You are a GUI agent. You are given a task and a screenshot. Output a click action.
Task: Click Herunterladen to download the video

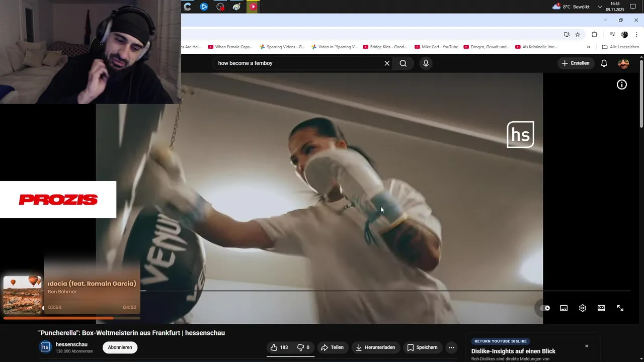click(375, 347)
